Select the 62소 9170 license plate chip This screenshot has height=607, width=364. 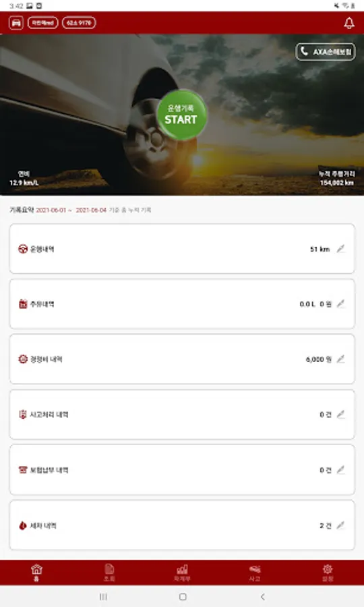[79, 23]
